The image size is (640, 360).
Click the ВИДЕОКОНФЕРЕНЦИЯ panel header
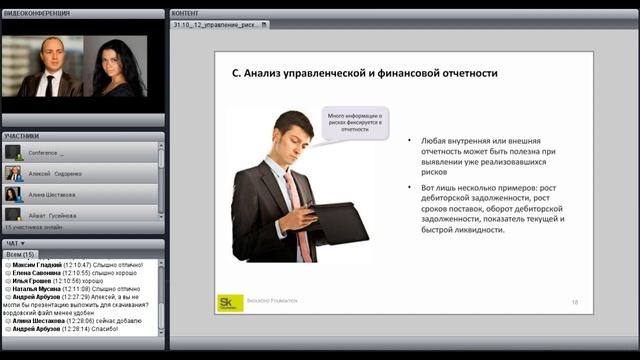click(83, 13)
